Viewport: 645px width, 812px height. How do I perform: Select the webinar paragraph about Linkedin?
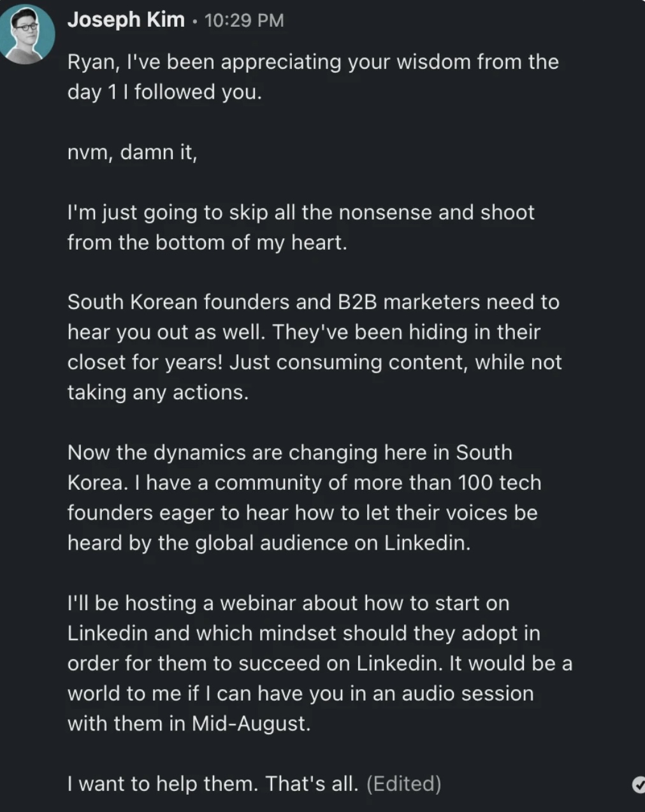click(319, 662)
